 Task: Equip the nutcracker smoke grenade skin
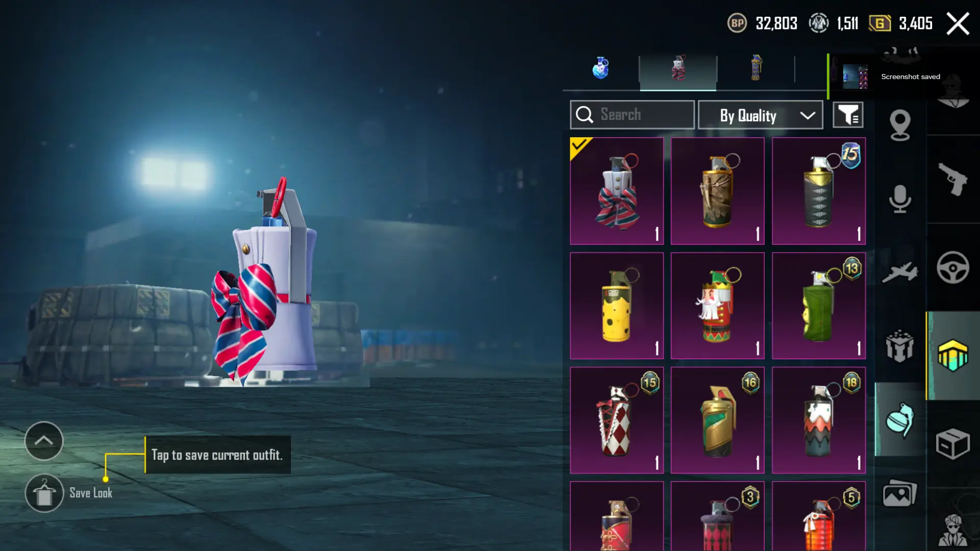coord(717,306)
